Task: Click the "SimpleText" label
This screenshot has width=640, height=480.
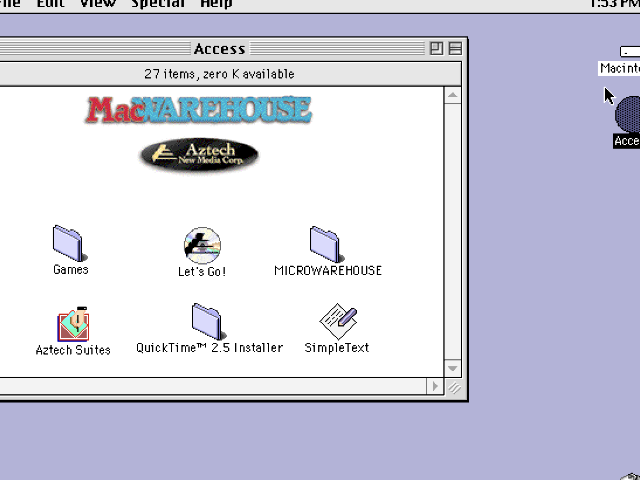Action: click(x=337, y=348)
